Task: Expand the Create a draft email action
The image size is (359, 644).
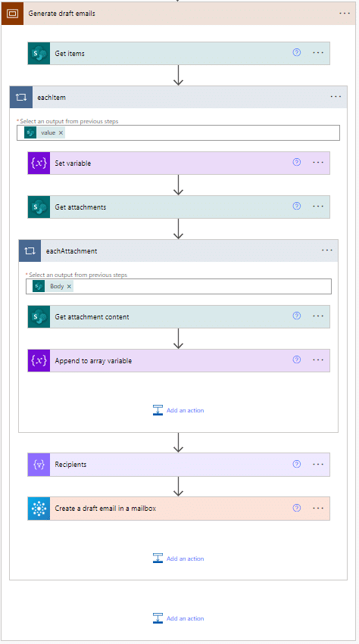Action: pyautogui.click(x=179, y=509)
